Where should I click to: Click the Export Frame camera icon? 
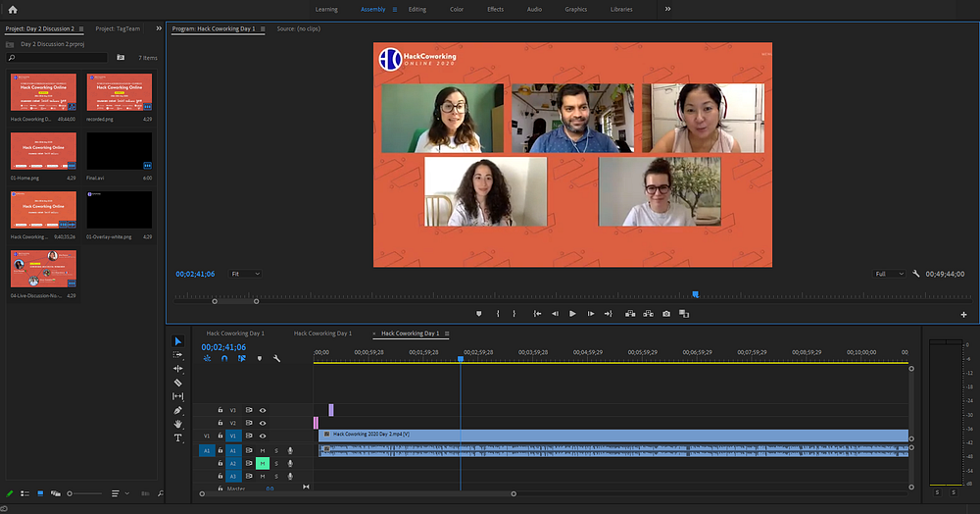[666, 314]
